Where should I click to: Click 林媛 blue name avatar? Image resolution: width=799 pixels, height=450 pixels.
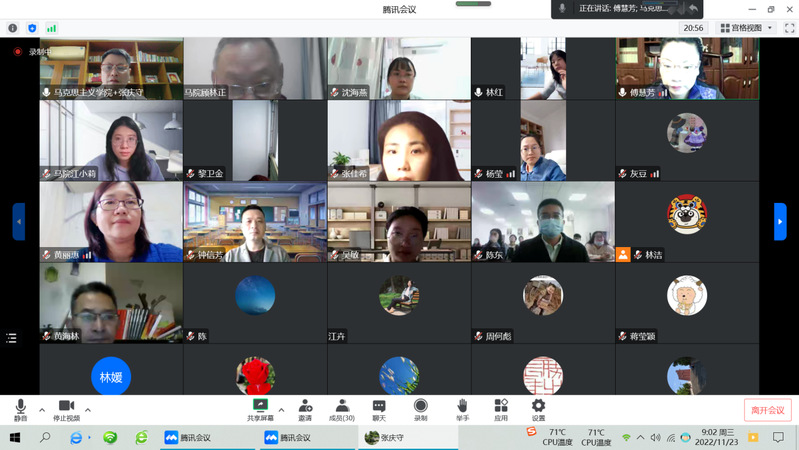[111, 376]
